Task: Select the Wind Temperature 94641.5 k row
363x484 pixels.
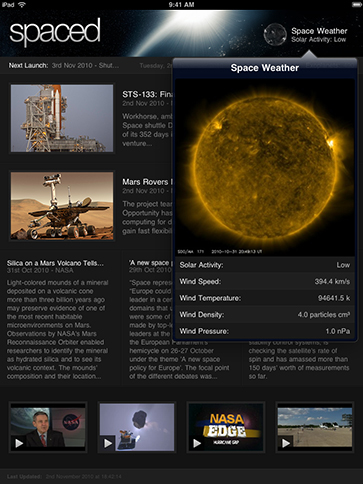Action: tap(265, 298)
